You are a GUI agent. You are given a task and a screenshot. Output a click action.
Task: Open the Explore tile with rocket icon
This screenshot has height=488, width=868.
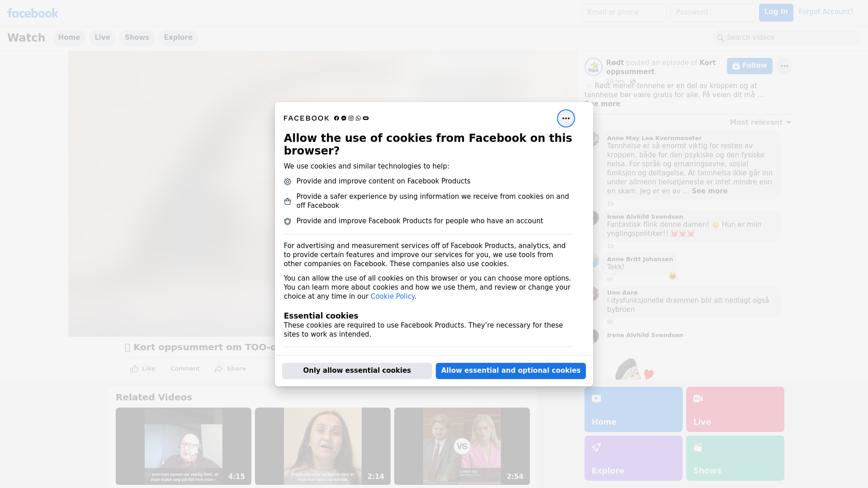[633, 458]
